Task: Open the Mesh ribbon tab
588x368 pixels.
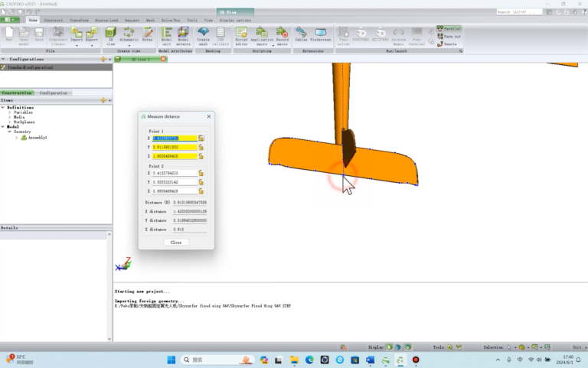Action: point(150,20)
